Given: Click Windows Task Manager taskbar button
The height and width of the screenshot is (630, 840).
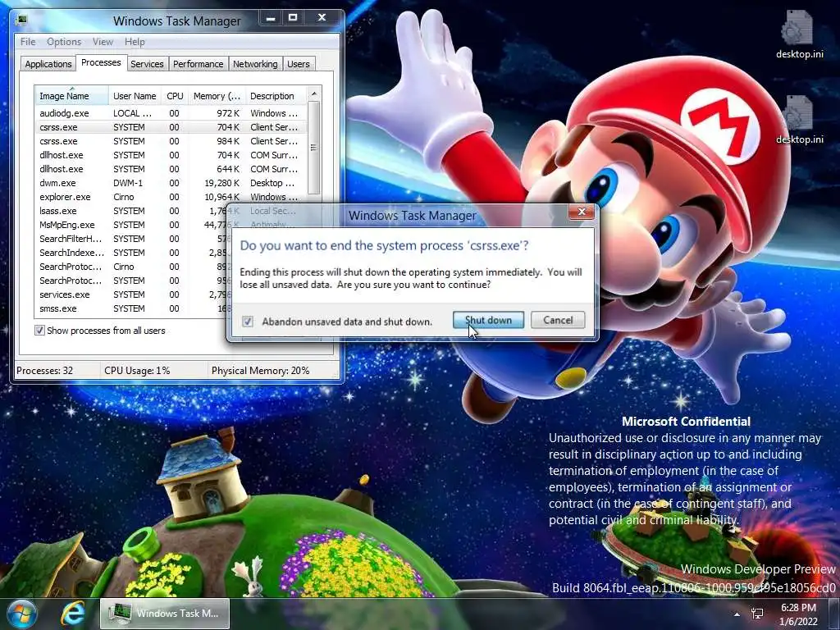Looking at the screenshot, I should click(x=165, y=614).
